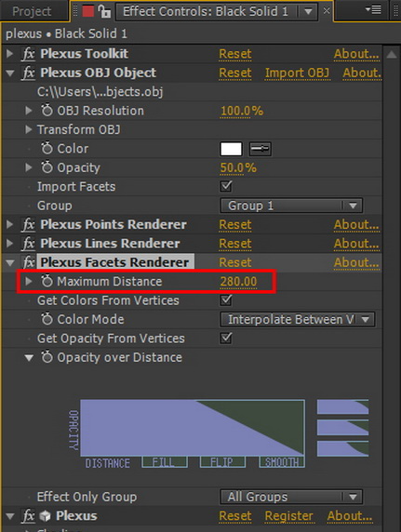
Task: Click the Register link for Plexus
Action: pyautogui.click(x=289, y=516)
